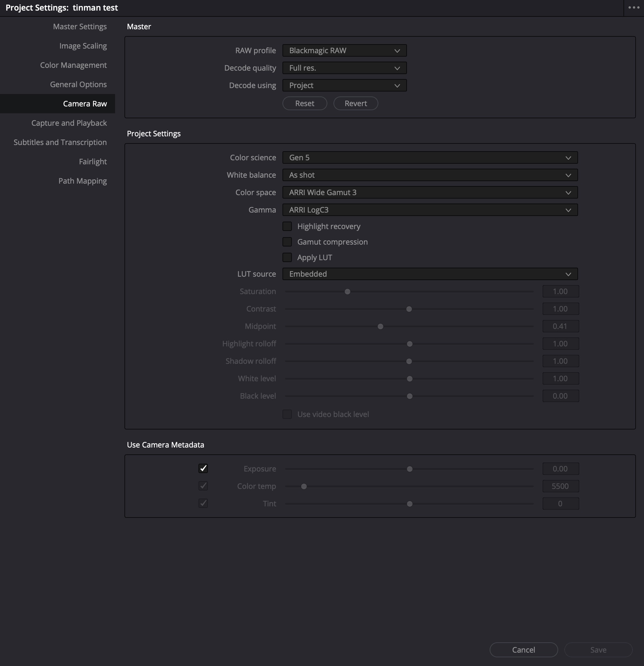Enable the Gamut compression checkbox
Viewport: 644px width, 666px height.
[x=287, y=242]
